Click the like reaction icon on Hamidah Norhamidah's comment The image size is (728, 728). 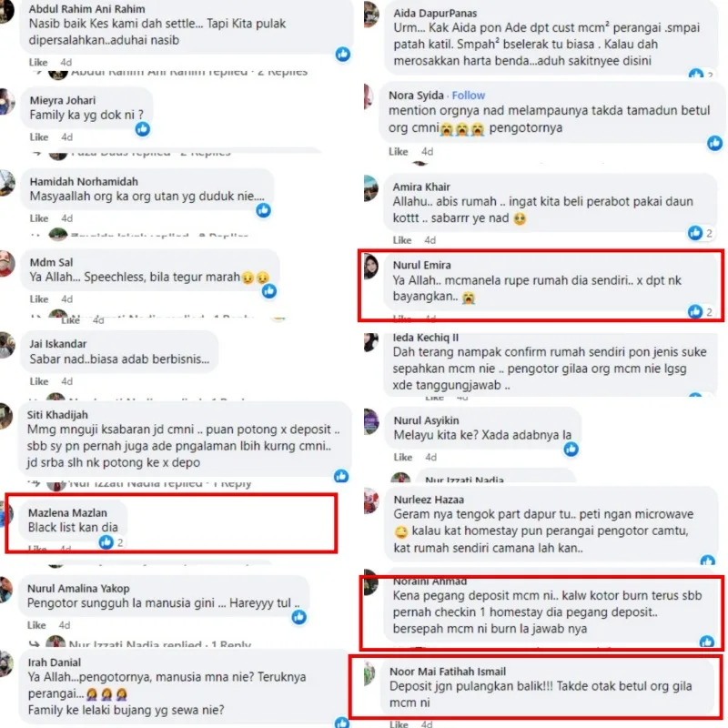(263, 210)
